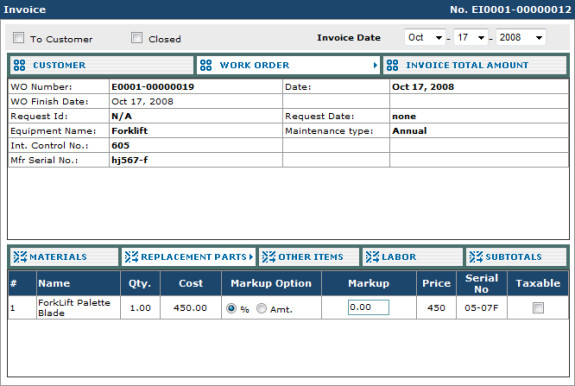Click the Materials tab arrows icon
This screenshot has height=386, width=575.
20,257
